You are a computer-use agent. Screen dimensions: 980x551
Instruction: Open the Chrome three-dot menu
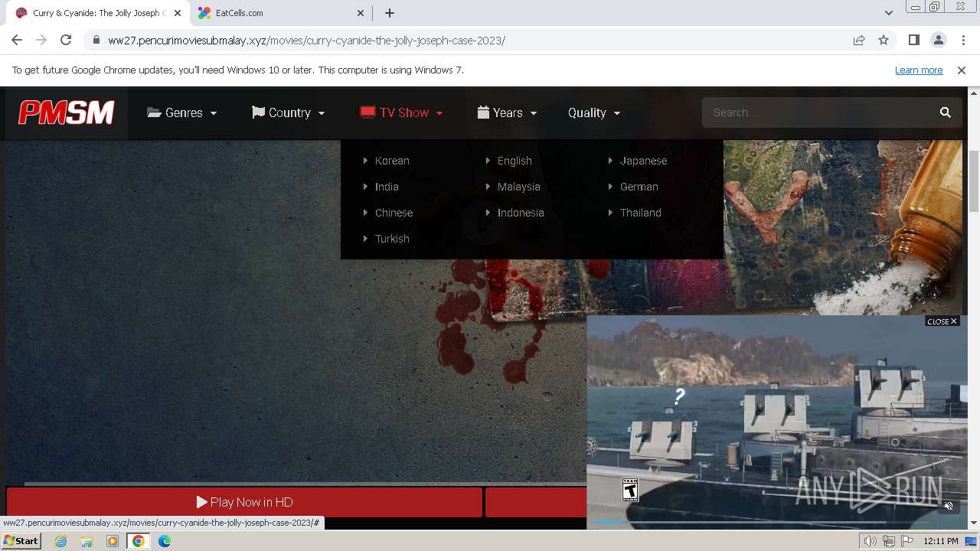[x=962, y=40]
